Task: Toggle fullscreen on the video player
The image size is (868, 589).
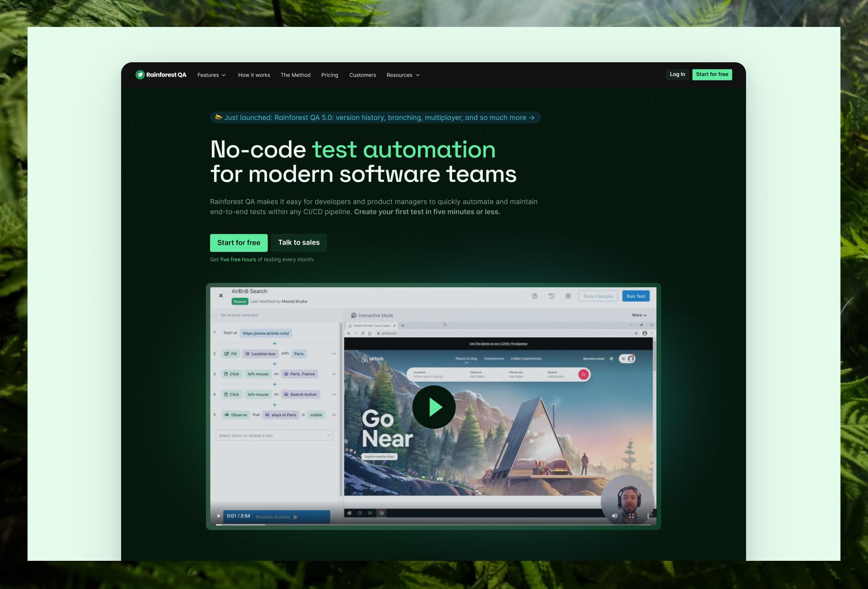Action: click(x=631, y=515)
